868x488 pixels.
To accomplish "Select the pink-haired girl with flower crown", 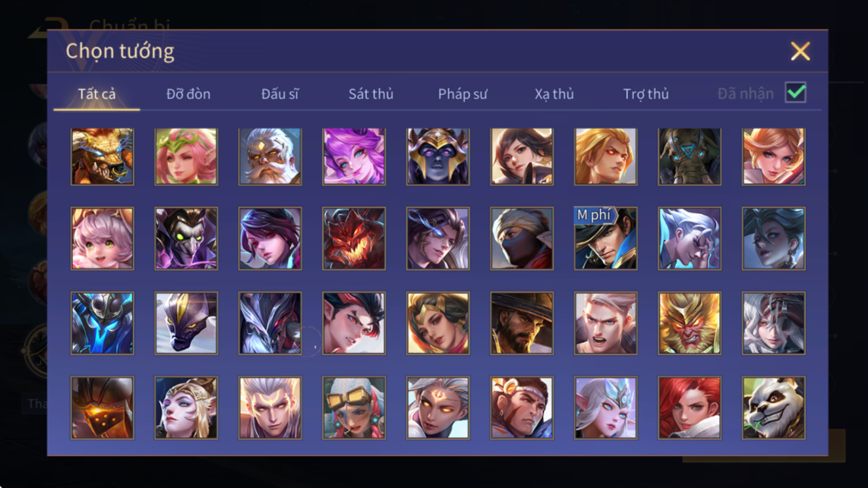I will [186, 156].
